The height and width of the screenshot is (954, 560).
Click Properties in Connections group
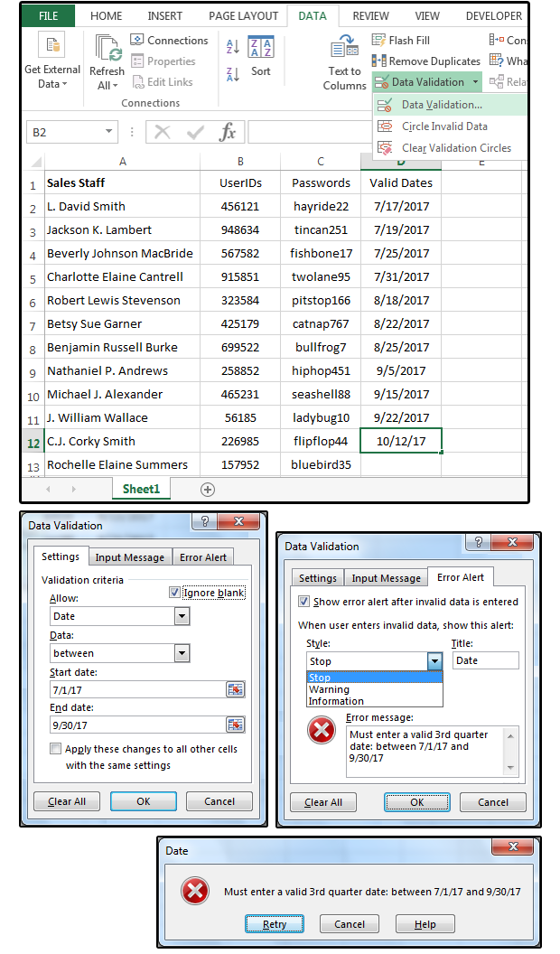point(163,61)
